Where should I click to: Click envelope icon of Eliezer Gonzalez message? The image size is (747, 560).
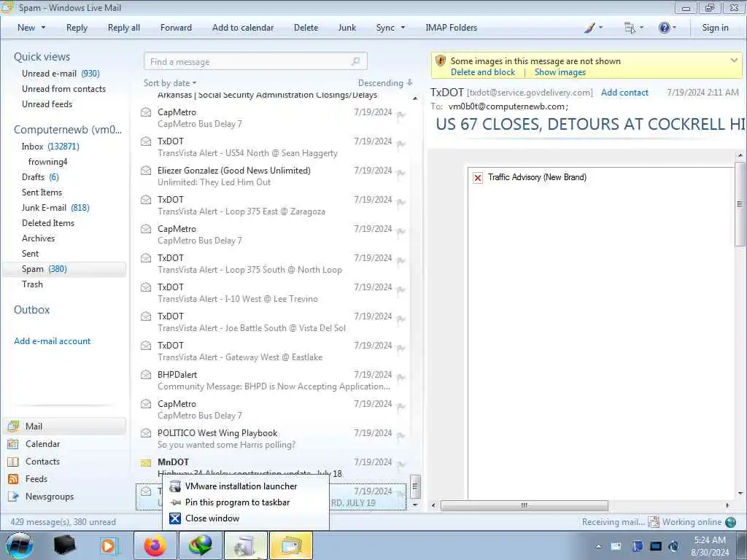click(x=146, y=171)
